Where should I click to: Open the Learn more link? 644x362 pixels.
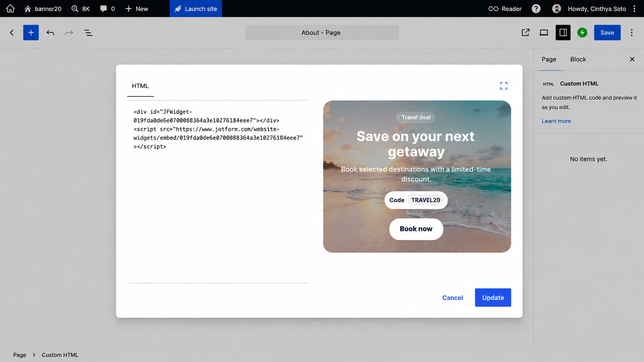[x=556, y=121]
